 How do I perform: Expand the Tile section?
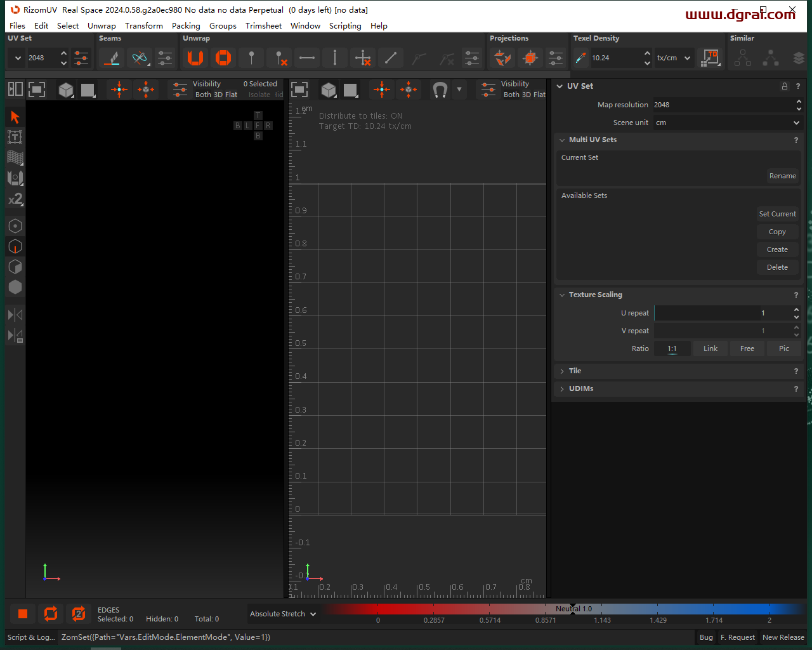(x=562, y=371)
